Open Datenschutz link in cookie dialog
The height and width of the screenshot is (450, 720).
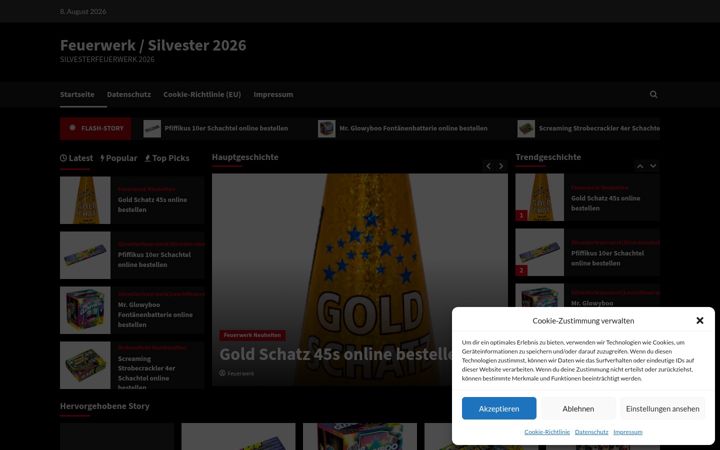tap(591, 432)
